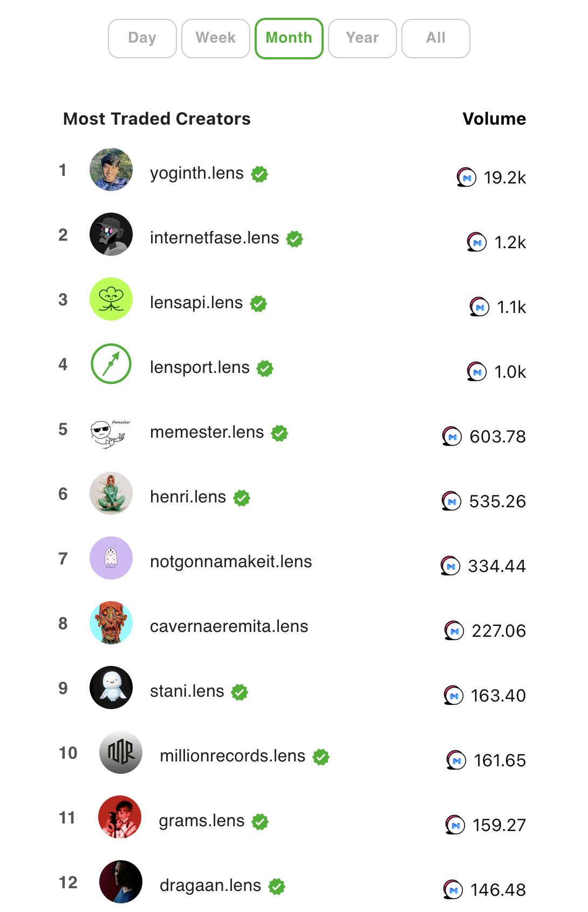This screenshot has height=912, width=588.
Task: Show the All time tab
Action: pos(436,38)
